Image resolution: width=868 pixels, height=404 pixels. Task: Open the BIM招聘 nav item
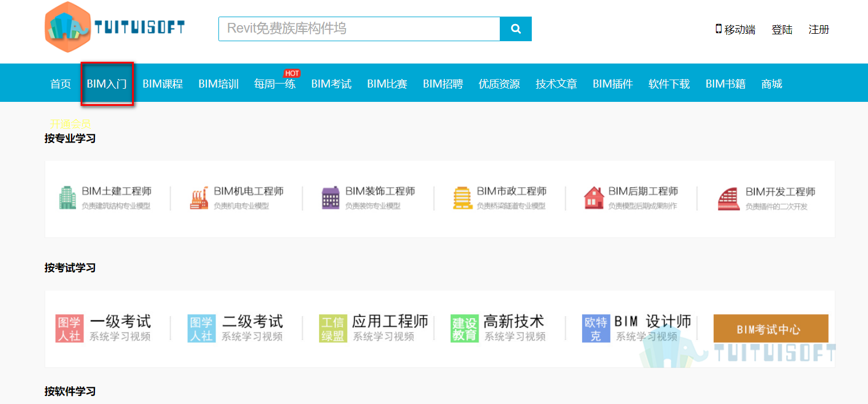[443, 84]
